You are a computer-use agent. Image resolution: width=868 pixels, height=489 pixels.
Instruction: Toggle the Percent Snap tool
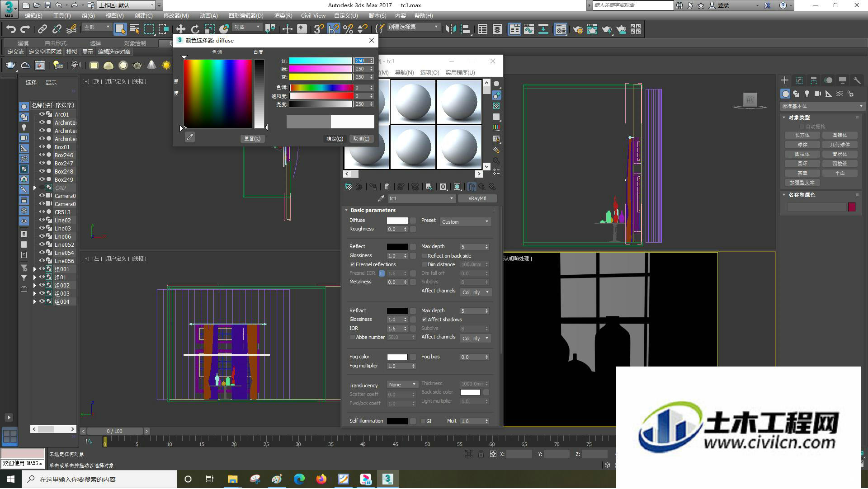click(348, 29)
